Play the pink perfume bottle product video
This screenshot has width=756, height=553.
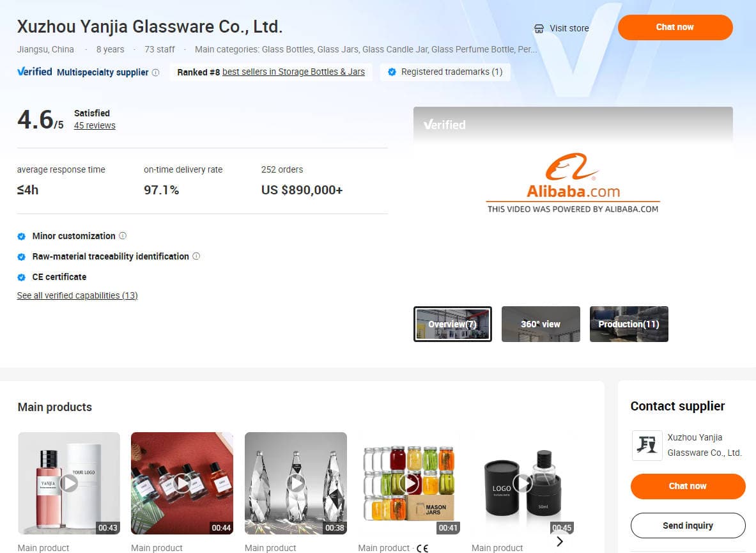(69, 483)
